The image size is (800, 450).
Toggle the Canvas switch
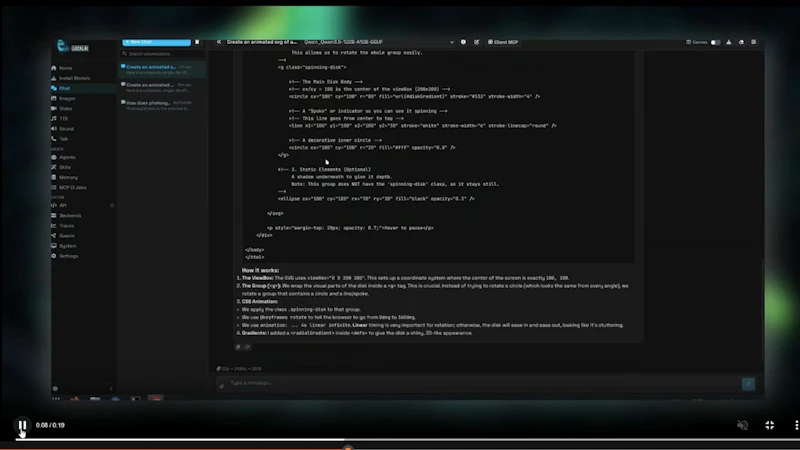pyautogui.click(x=715, y=42)
